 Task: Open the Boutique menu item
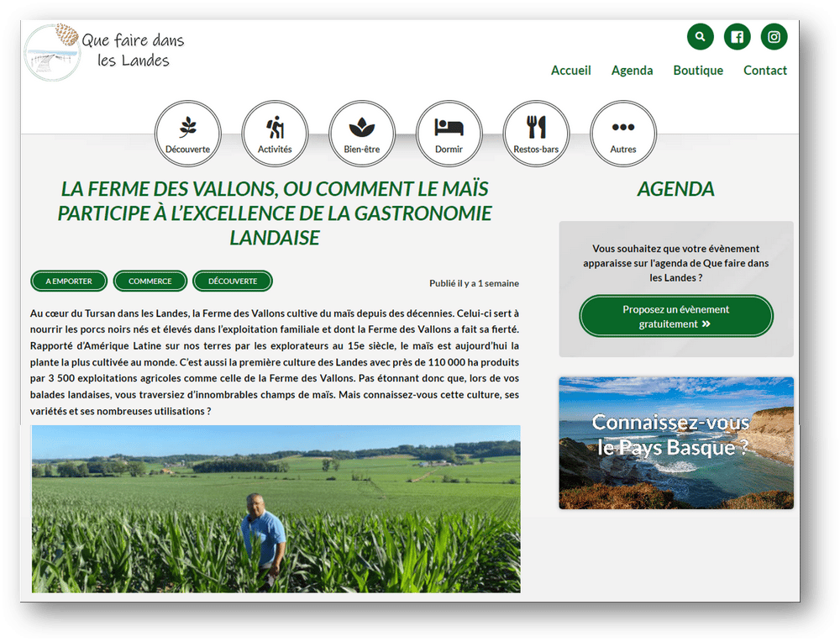click(x=698, y=71)
